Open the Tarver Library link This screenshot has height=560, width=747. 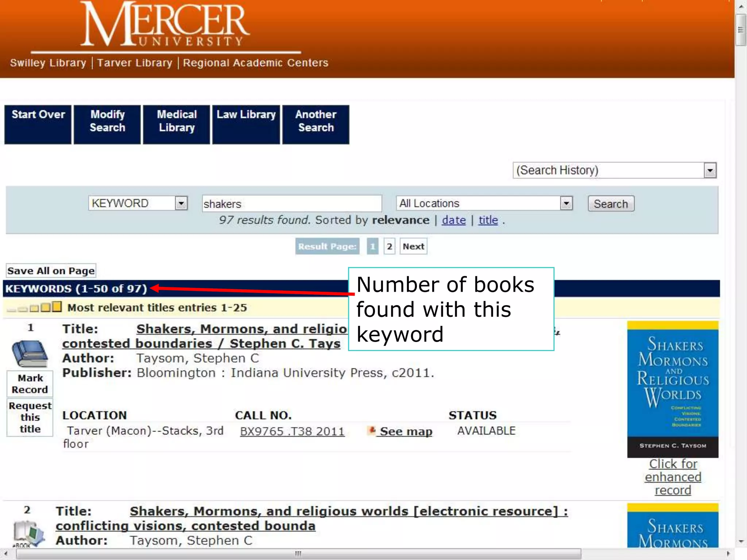135,63
